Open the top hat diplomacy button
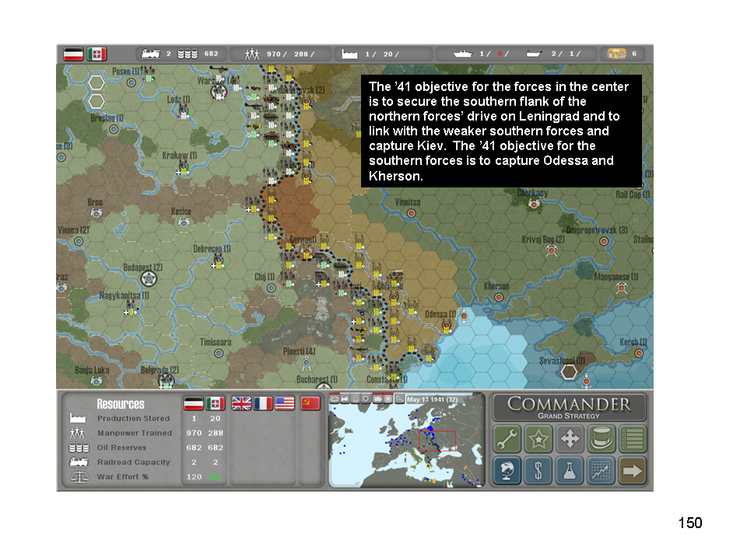The height and width of the screenshot is (560, 747). click(x=601, y=439)
